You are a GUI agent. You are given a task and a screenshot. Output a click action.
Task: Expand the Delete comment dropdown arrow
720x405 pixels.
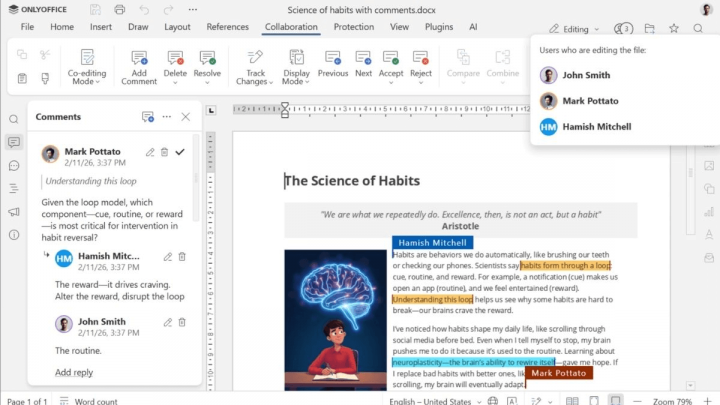point(175,83)
